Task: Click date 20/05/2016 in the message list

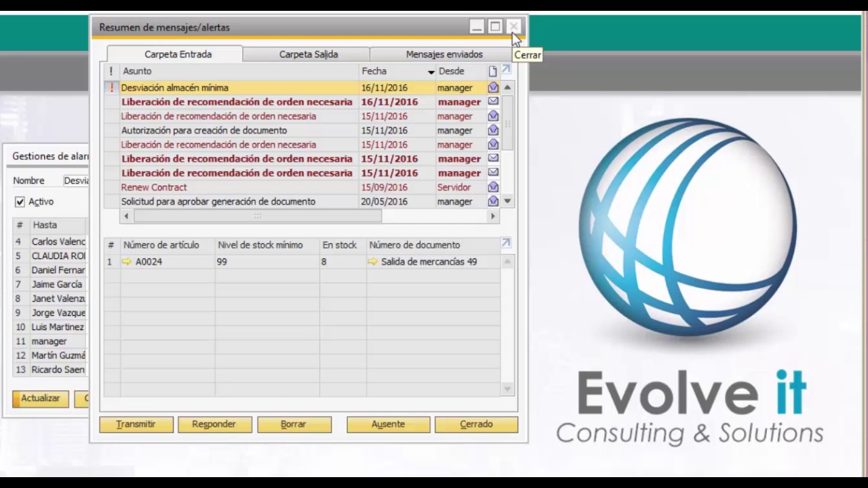Action: click(384, 201)
